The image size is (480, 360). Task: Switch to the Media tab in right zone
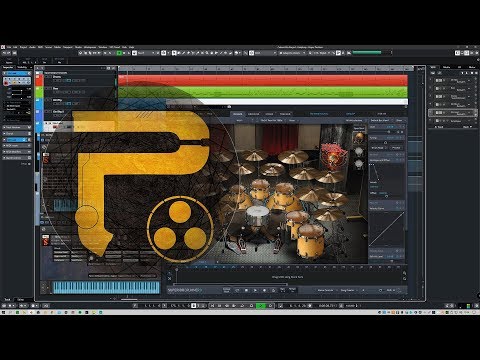tap(446, 67)
